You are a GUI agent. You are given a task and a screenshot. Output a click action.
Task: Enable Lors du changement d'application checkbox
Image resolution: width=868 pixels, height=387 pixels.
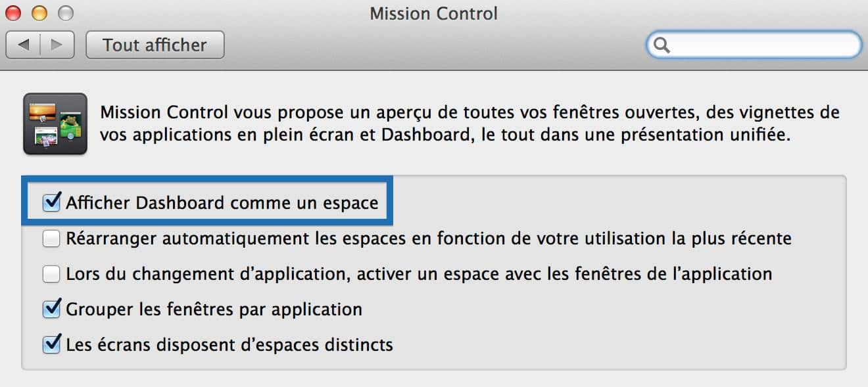point(51,274)
